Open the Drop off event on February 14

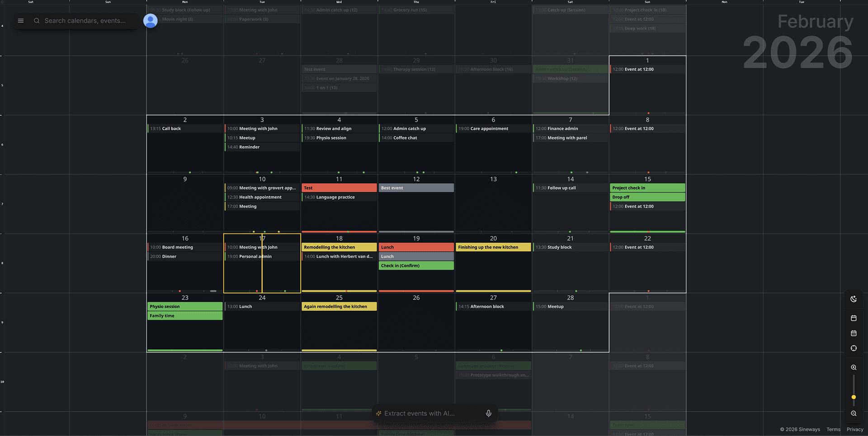point(647,197)
